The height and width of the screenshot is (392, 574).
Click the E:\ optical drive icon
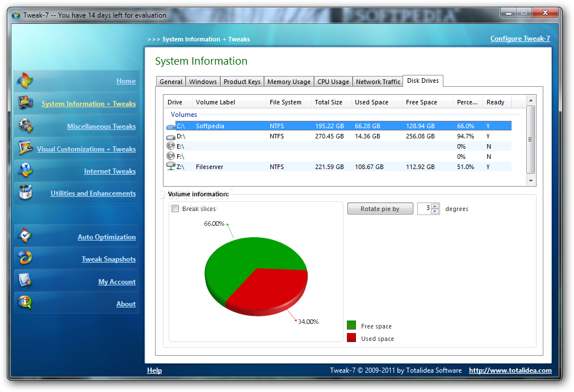(170, 146)
